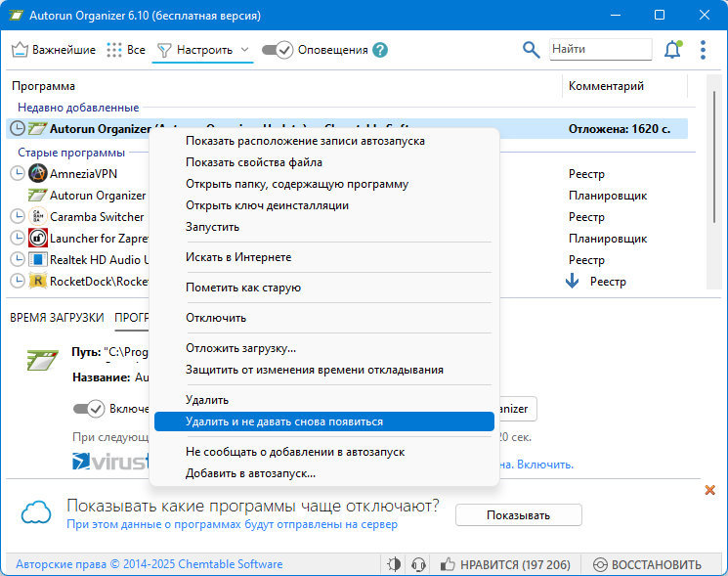Click the clock icon next to Launcher for Zapret

tap(18, 238)
